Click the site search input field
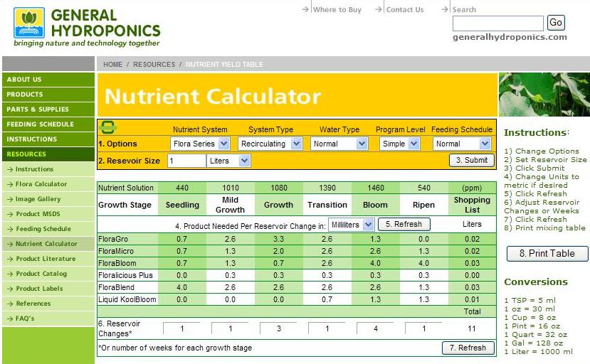This screenshot has height=364, width=590. tap(497, 23)
